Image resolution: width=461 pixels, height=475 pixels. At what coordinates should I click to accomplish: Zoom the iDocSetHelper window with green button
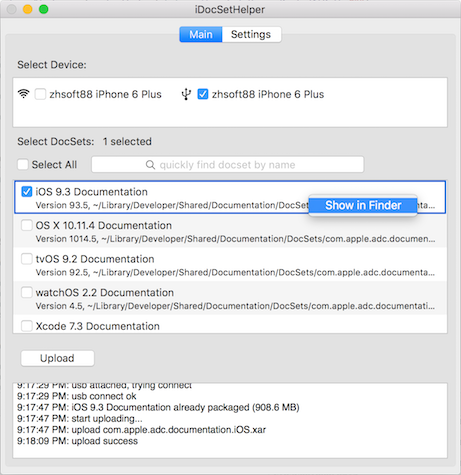[x=44, y=9]
